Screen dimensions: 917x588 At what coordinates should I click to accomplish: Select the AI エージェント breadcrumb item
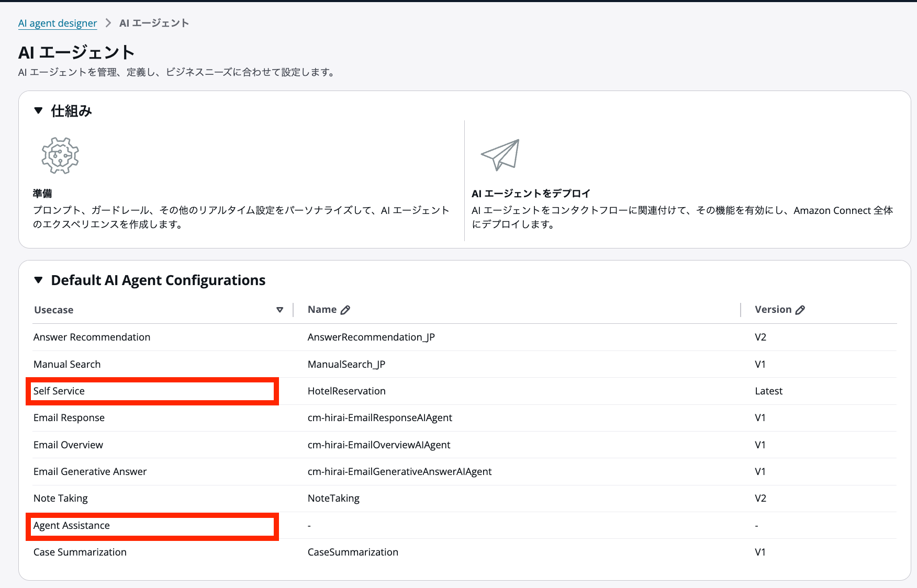[x=153, y=23]
